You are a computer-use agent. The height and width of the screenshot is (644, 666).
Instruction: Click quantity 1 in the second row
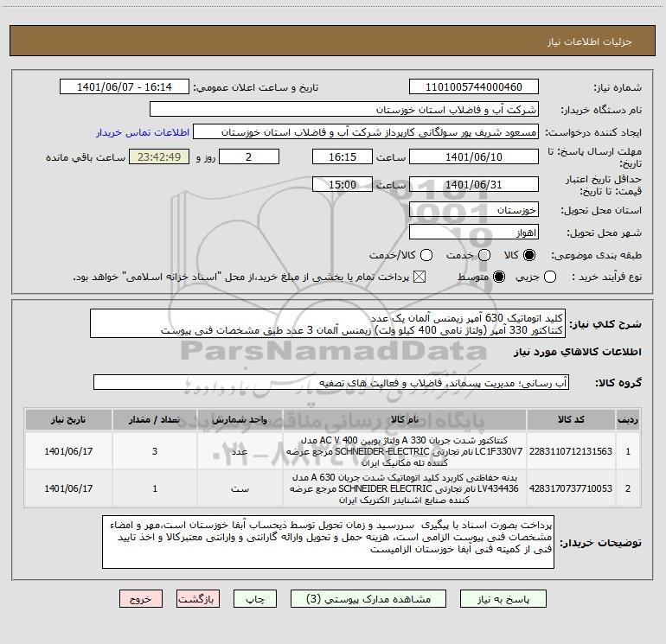pos(155,488)
